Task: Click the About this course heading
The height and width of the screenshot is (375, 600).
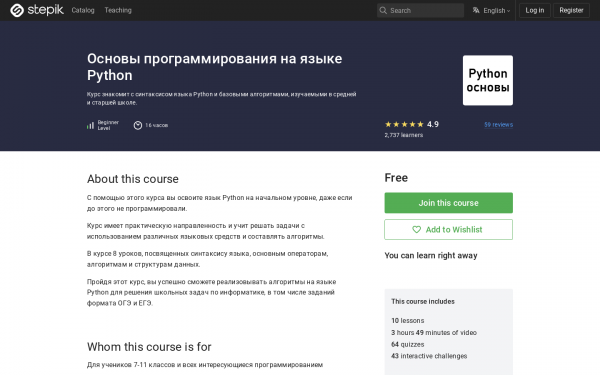Action: [133, 179]
